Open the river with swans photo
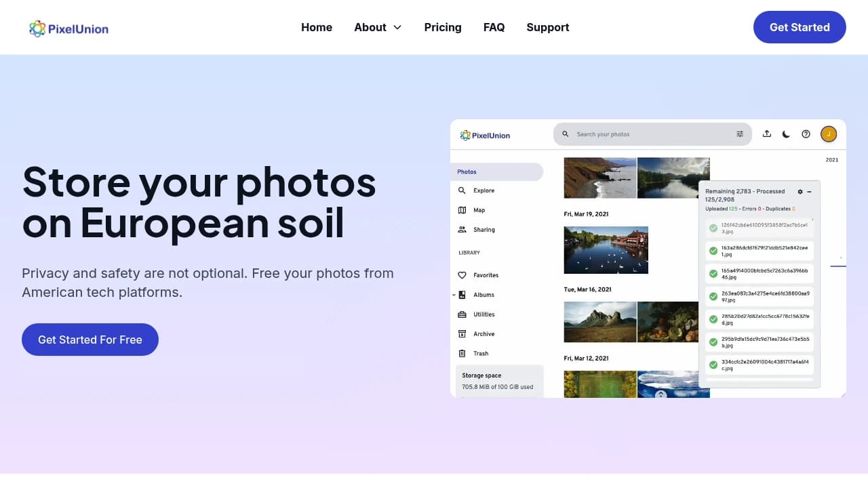This screenshot has width=868, height=488. pyautogui.click(x=606, y=250)
